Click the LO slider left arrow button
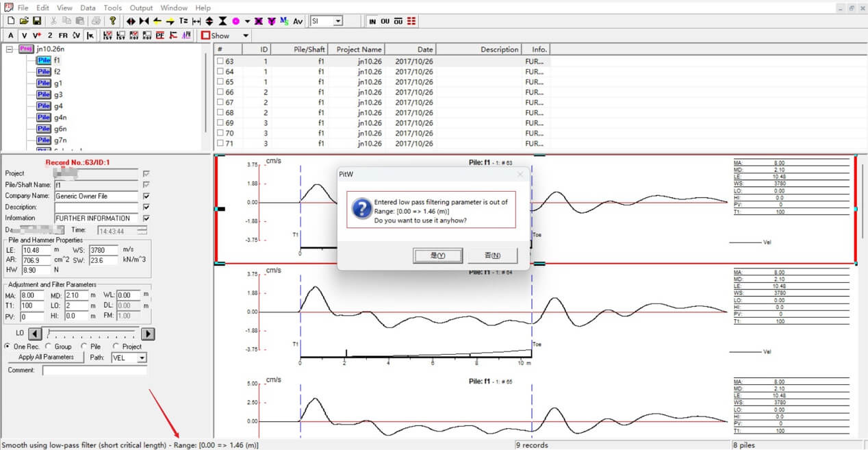The height and width of the screenshot is (450, 868). coord(36,334)
